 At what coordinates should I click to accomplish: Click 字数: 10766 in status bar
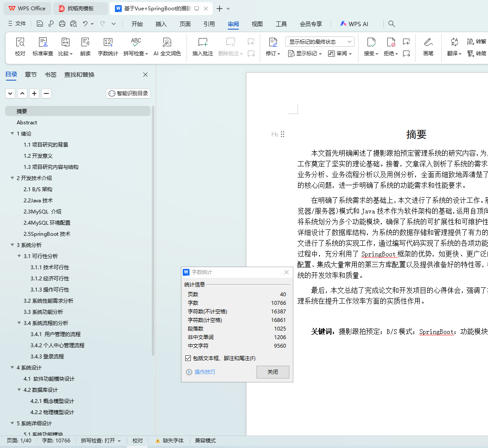(x=56, y=441)
